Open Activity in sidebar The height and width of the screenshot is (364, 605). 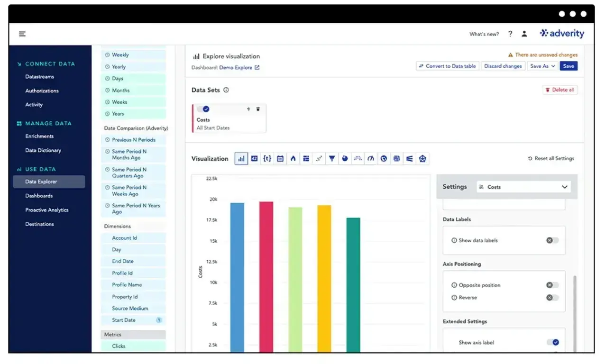pos(34,105)
